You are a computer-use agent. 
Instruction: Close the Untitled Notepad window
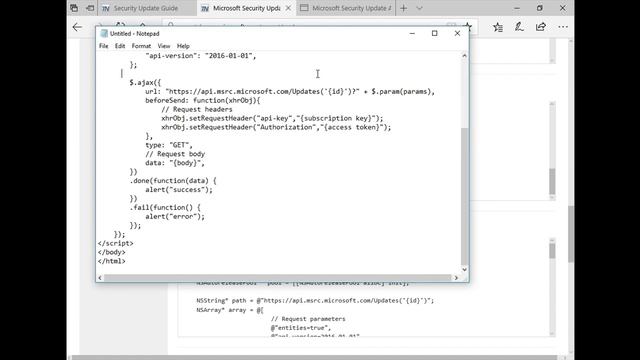pos(457,33)
